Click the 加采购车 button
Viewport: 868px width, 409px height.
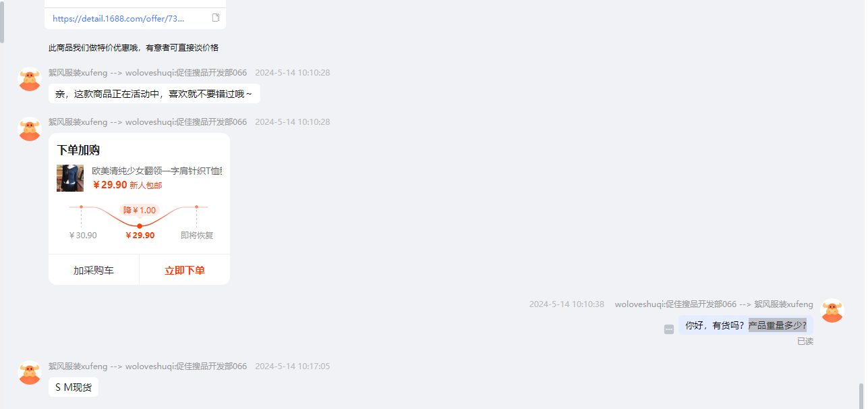pos(94,271)
